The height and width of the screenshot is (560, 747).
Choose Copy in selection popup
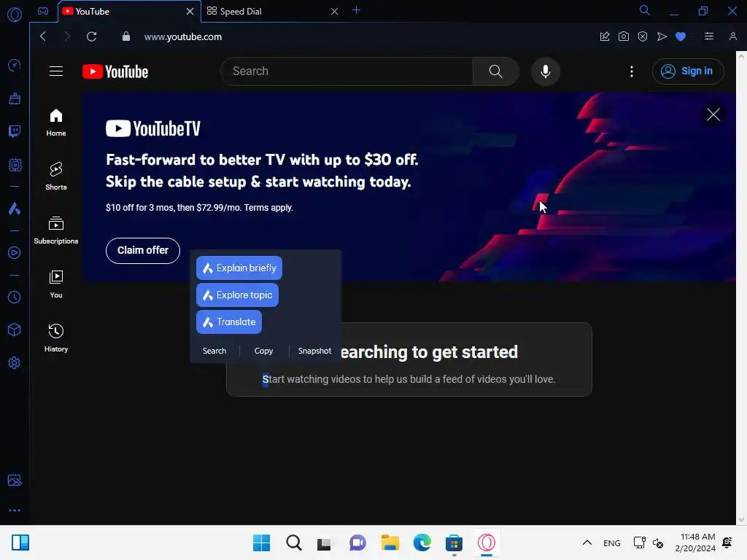tap(263, 351)
